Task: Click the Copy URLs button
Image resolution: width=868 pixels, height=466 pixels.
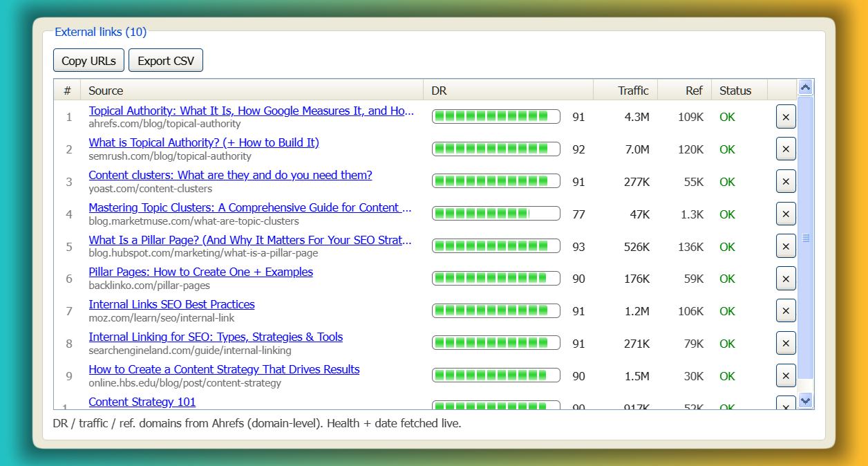Action: [x=88, y=61]
